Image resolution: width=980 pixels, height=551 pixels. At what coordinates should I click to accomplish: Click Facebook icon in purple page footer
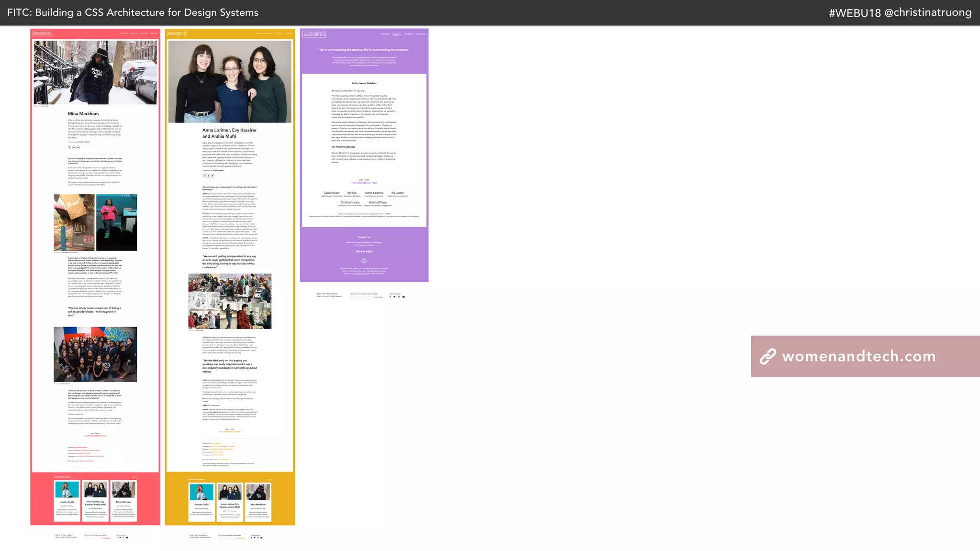[x=390, y=297]
